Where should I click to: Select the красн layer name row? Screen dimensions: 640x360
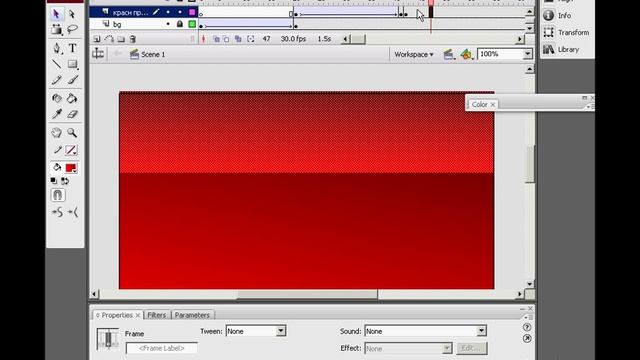pos(131,12)
